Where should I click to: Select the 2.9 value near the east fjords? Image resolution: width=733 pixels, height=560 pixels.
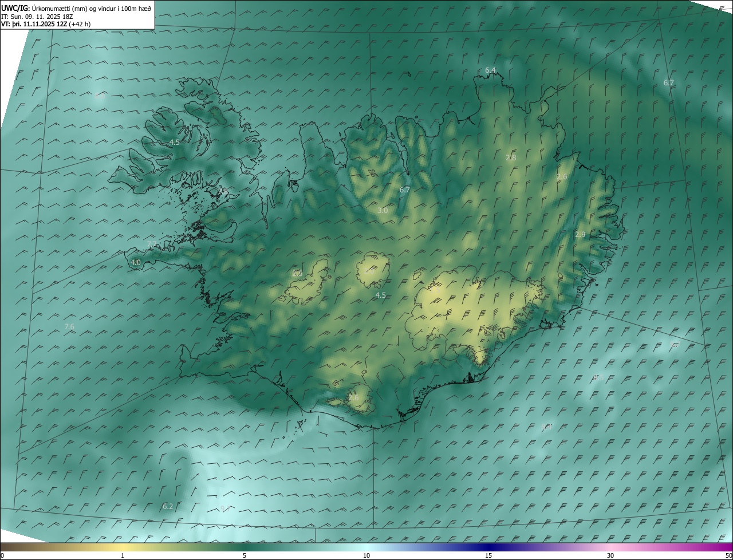[x=580, y=235]
